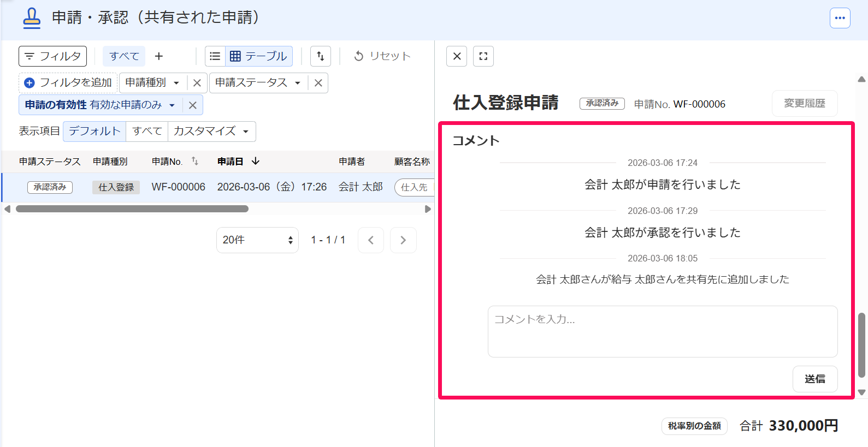The width and height of the screenshot is (868, 447).
Task: Click the table scroll right arrow
Action: 428,209
